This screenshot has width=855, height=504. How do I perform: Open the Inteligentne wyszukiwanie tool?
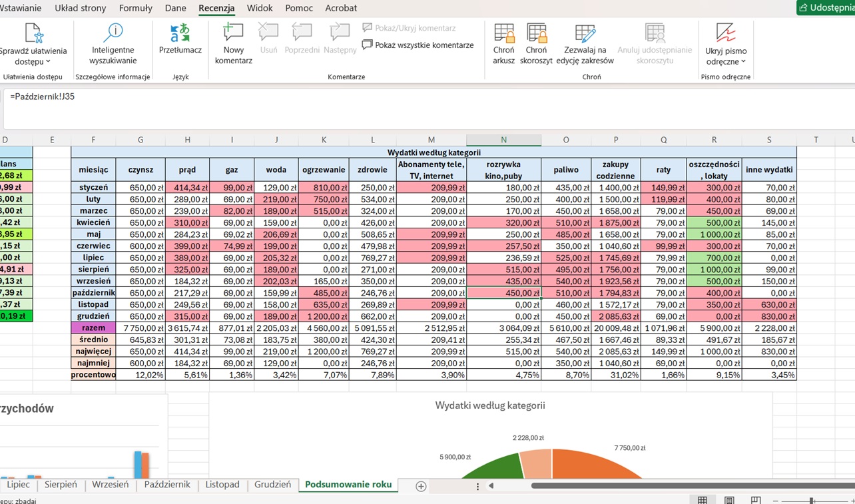pos(113,44)
